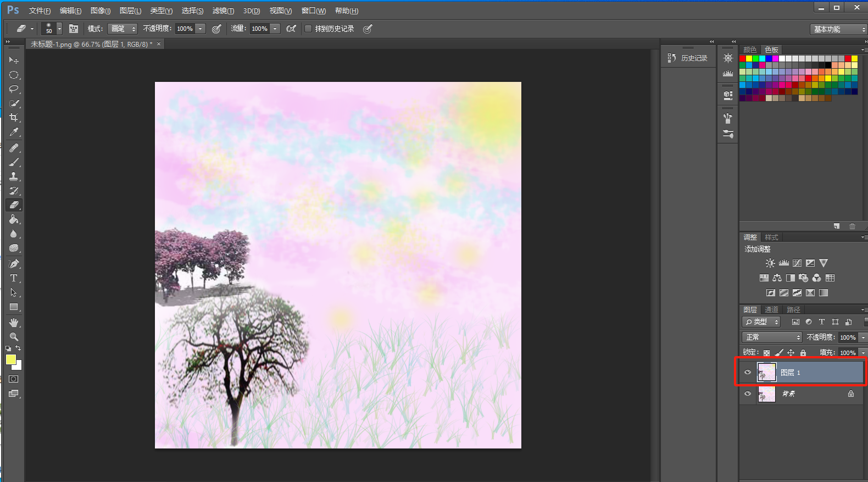Screen dimensions: 868x482
Task: Add Brightness/Contrast adjustment
Action: coord(770,263)
